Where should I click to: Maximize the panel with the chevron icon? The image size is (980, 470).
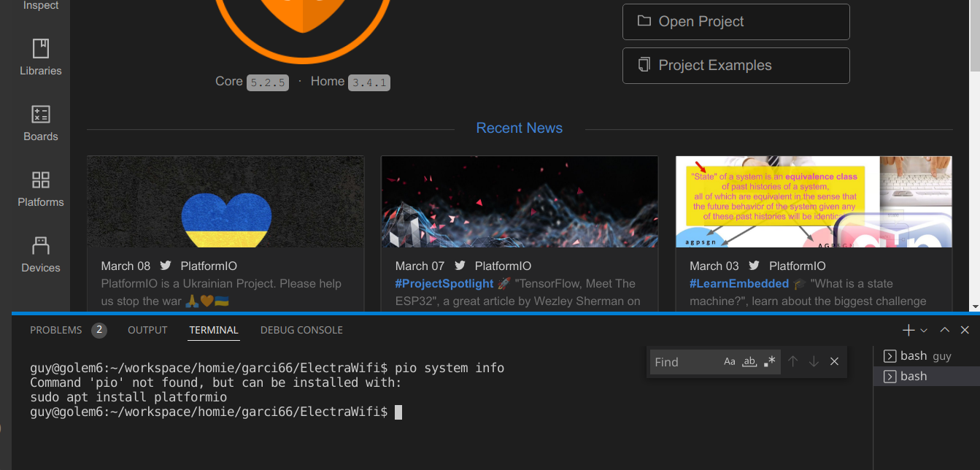pos(944,329)
